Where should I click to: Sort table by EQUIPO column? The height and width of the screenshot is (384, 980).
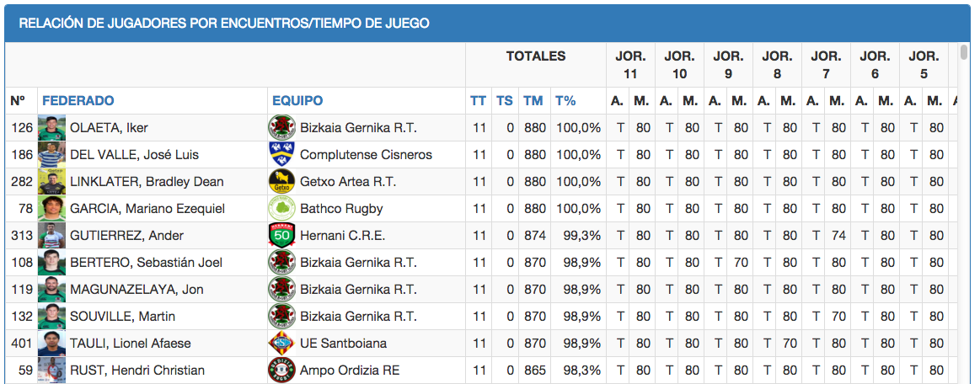(297, 101)
